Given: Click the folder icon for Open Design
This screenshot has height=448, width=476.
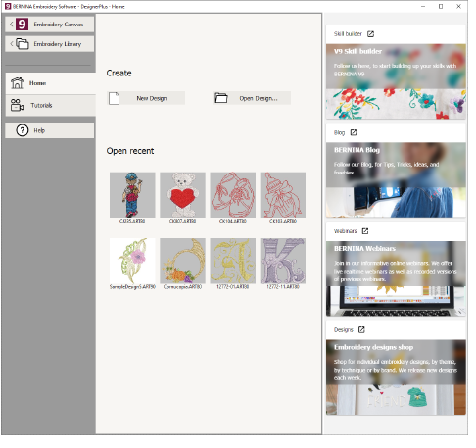Looking at the screenshot, I should (221, 98).
